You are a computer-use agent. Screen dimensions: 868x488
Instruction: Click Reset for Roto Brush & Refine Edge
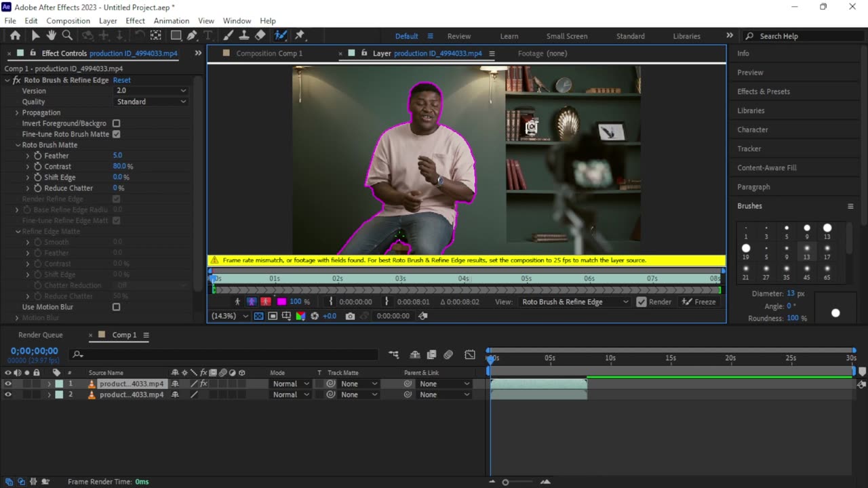122,80
